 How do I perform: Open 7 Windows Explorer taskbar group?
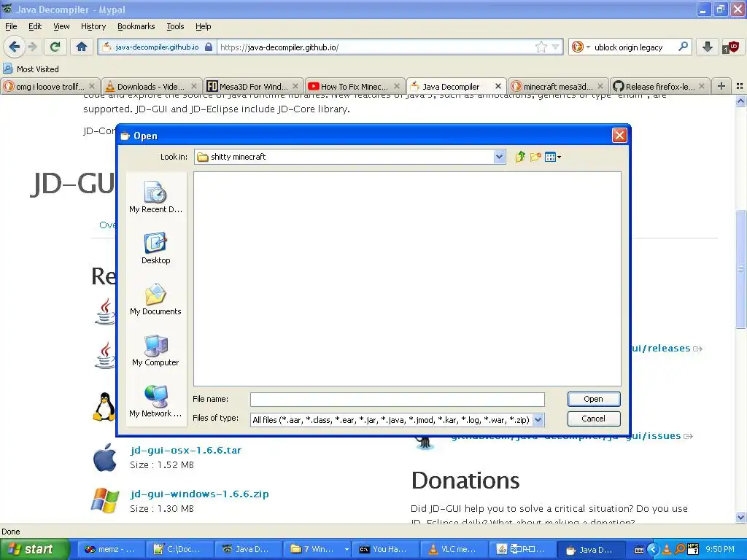(315, 549)
